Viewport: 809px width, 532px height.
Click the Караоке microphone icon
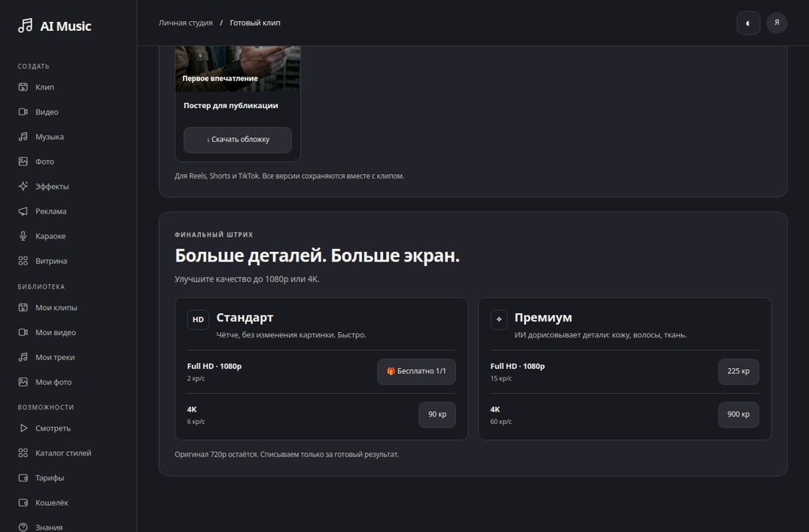[x=24, y=236]
